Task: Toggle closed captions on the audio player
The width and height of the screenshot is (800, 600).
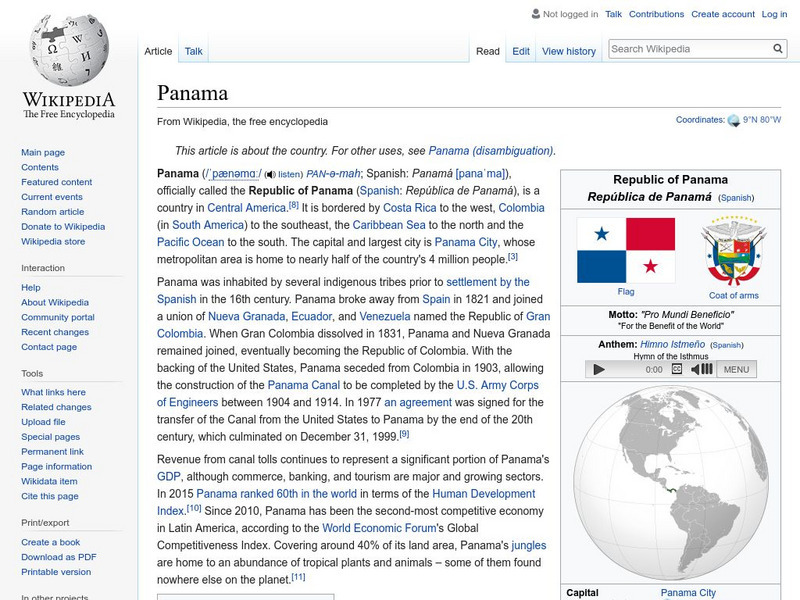Action: pos(677,369)
